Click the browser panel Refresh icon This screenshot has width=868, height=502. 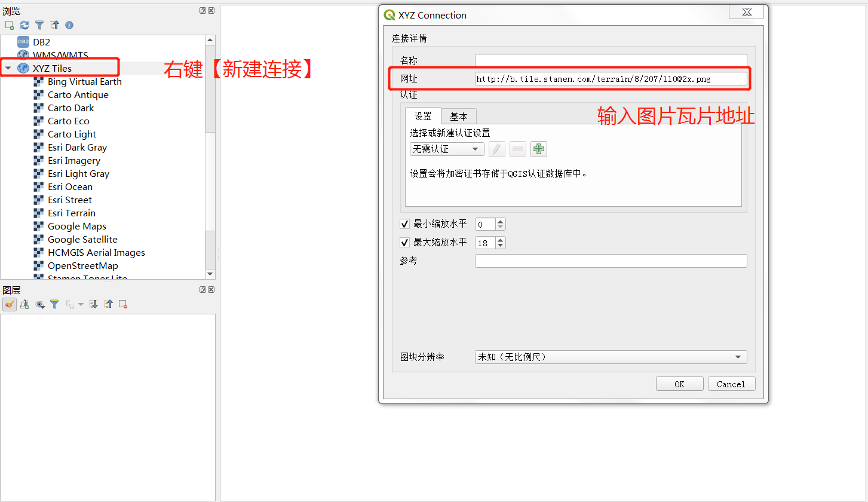[x=24, y=25]
